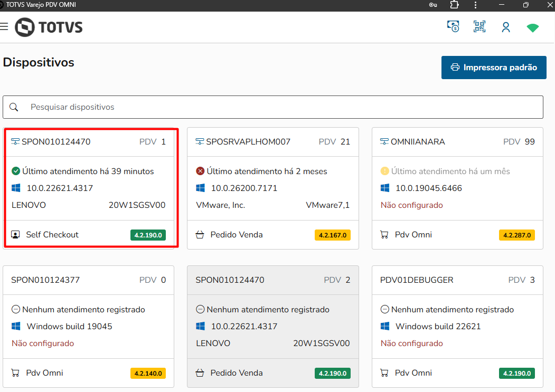Click version badge 4.2.190.0 on PDV 2 card
This screenshot has height=392, width=555.
[x=332, y=373]
